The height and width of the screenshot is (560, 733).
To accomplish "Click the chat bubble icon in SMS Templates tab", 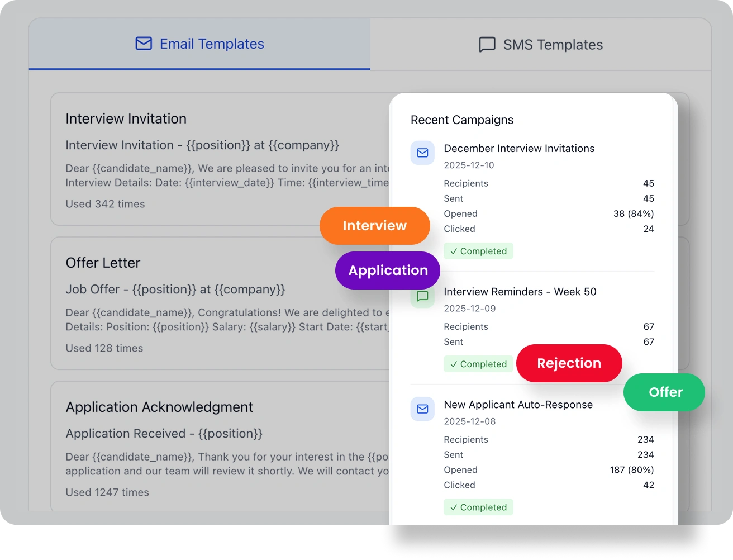I will click(487, 45).
